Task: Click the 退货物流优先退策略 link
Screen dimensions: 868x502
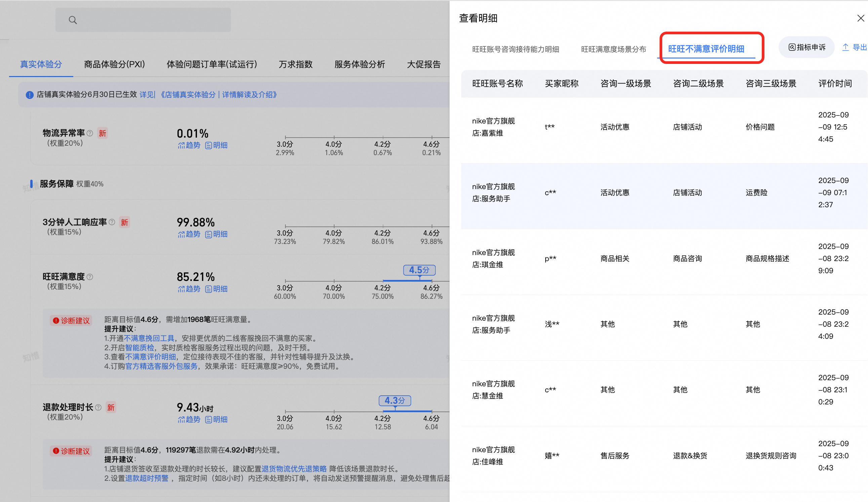Action: (x=294, y=469)
